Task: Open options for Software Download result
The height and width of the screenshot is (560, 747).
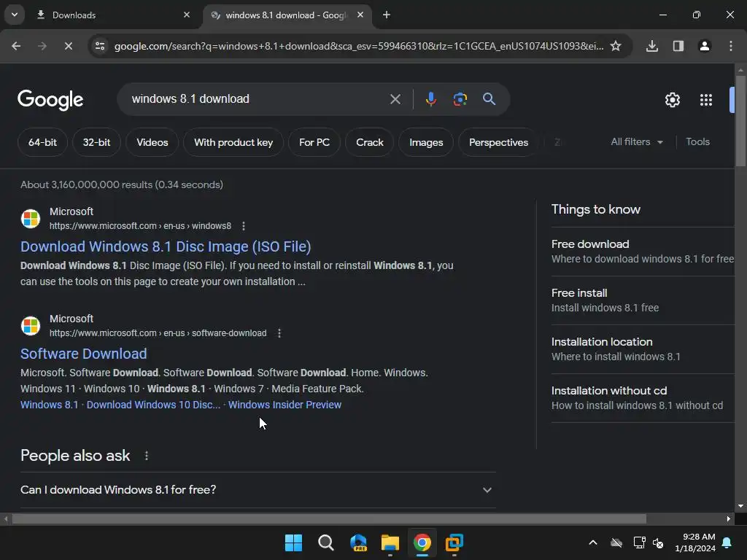Action: pyautogui.click(x=279, y=332)
